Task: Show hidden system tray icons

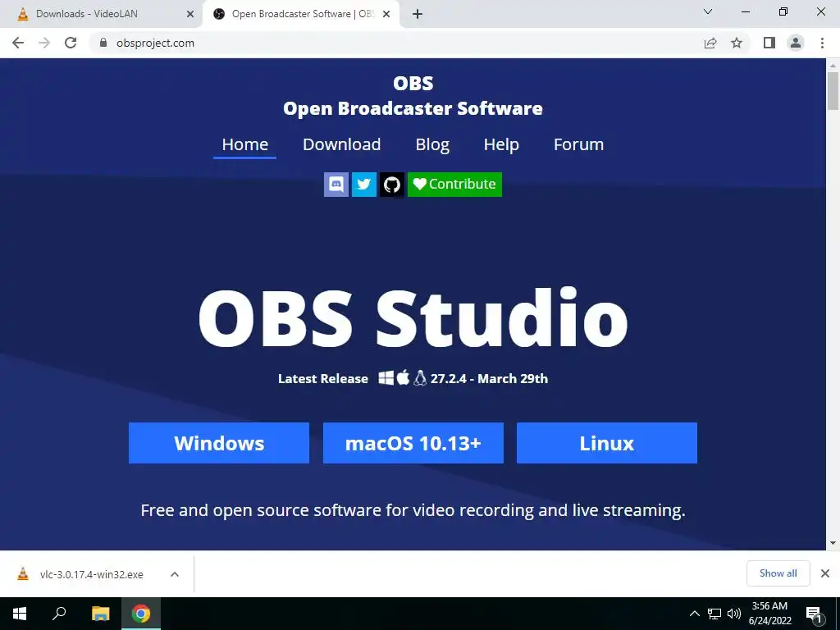Action: pyautogui.click(x=694, y=614)
